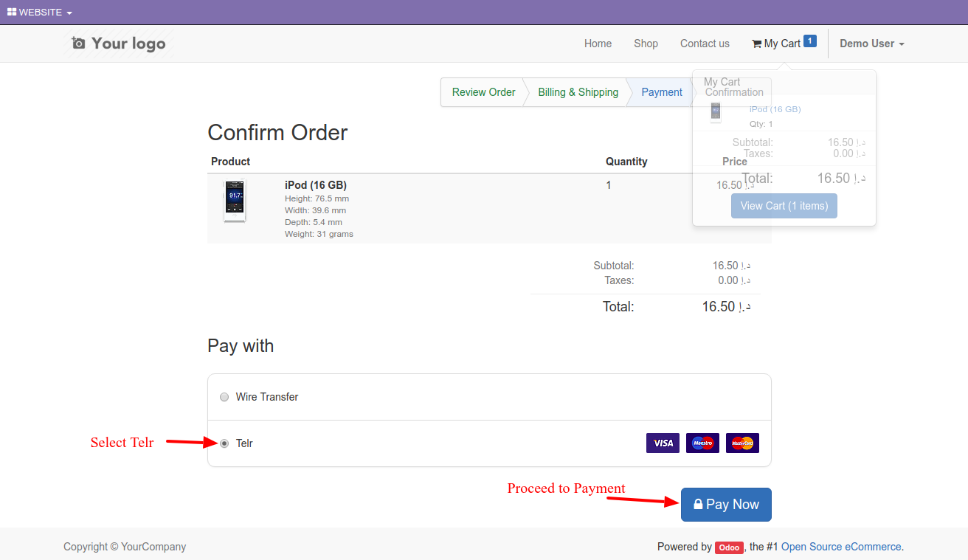
Task: Click the Taxes label in order summary
Action: tap(619, 280)
